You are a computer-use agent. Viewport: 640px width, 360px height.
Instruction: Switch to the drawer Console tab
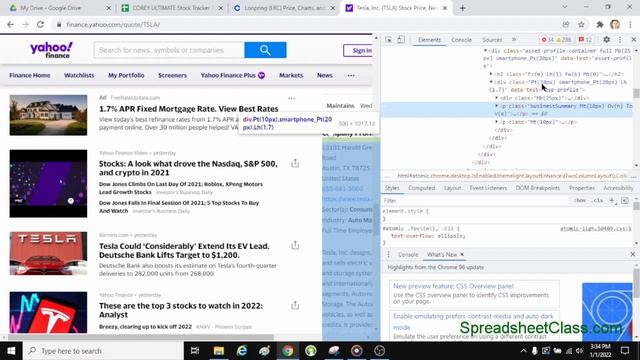tap(408, 254)
